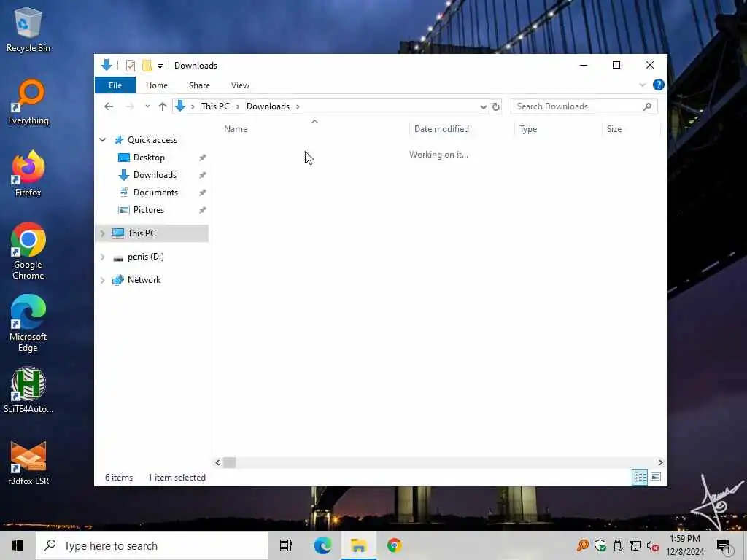Open address bar history dropdown
The height and width of the screenshot is (560, 747).
(483, 106)
